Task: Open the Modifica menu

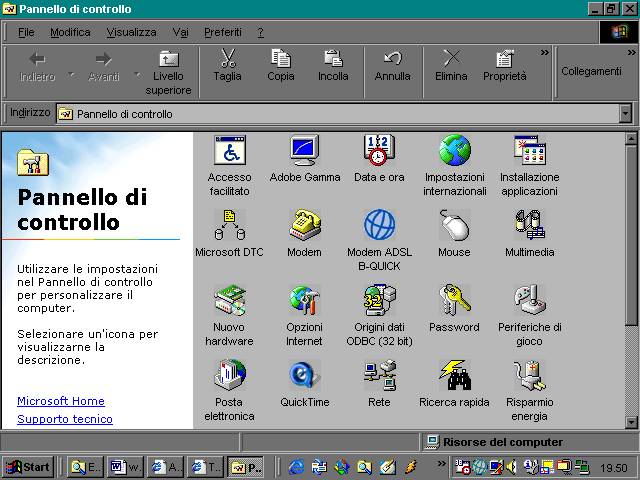Action: (x=70, y=32)
